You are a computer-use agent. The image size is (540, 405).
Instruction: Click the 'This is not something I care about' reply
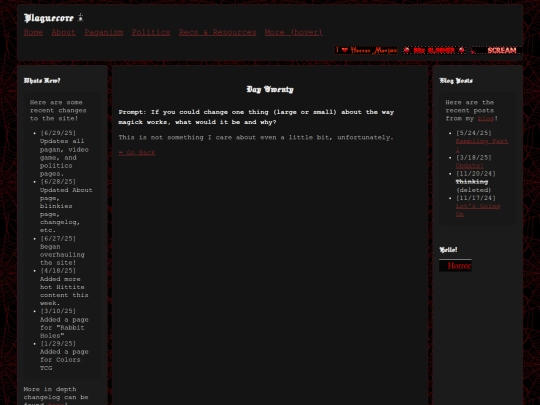click(256, 137)
